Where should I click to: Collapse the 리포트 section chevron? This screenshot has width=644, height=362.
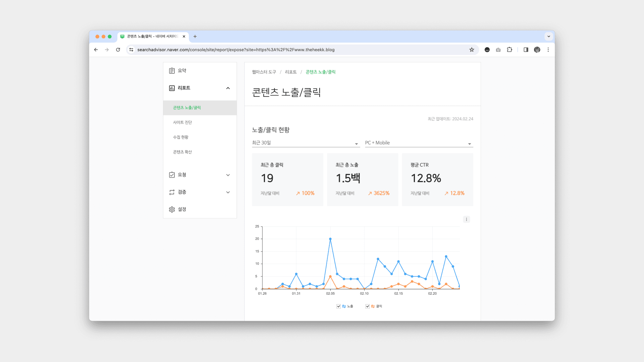[x=228, y=88]
